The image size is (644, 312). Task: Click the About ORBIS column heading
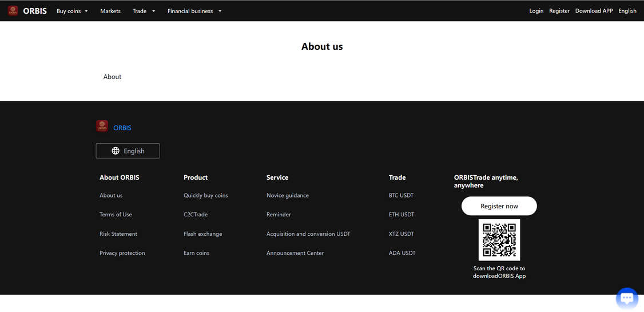tap(119, 177)
